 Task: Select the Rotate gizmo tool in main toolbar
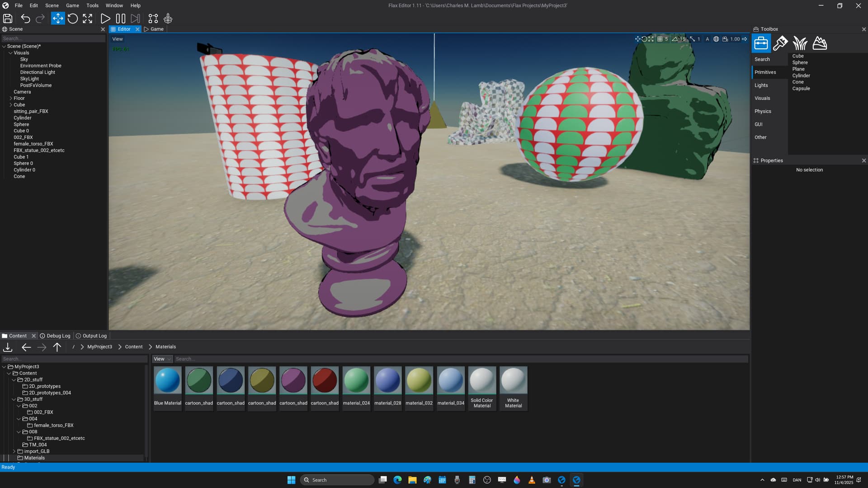click(x=72, y=19)
